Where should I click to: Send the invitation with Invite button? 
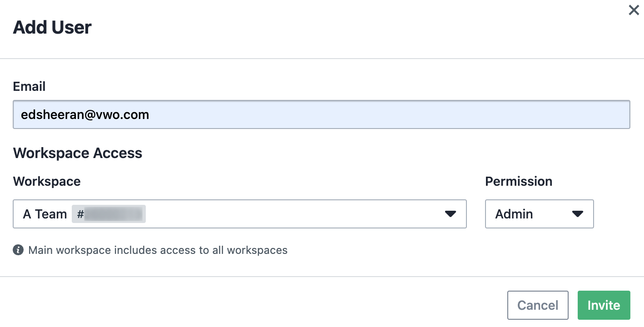[604, 305]
